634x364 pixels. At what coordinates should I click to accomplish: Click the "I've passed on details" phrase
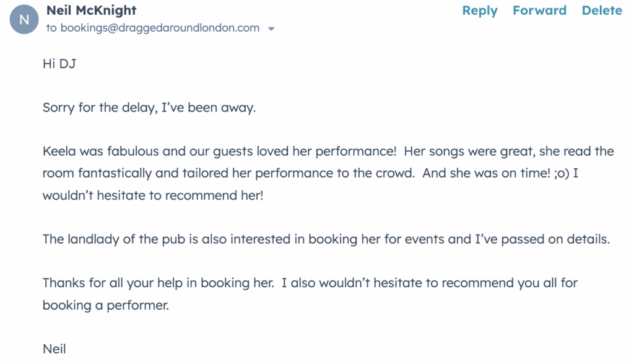click(542, 239)
